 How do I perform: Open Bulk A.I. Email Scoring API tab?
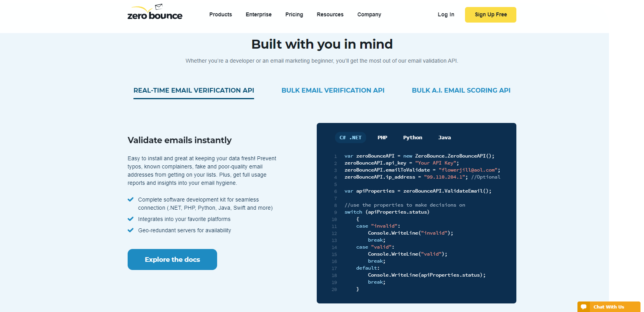tap(461, 90)
